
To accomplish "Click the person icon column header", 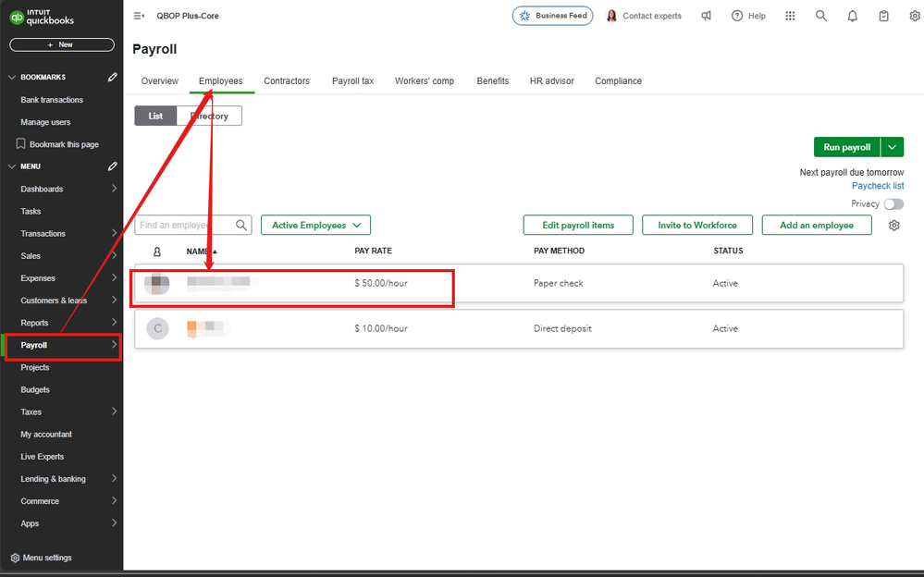I will [x=156, y=252].
